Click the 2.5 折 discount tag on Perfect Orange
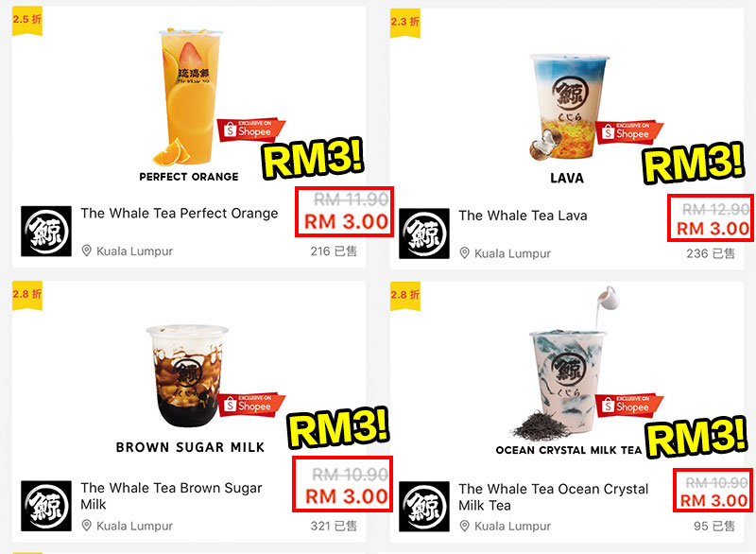Screen dimensions: 756x554 coord(27,20)
